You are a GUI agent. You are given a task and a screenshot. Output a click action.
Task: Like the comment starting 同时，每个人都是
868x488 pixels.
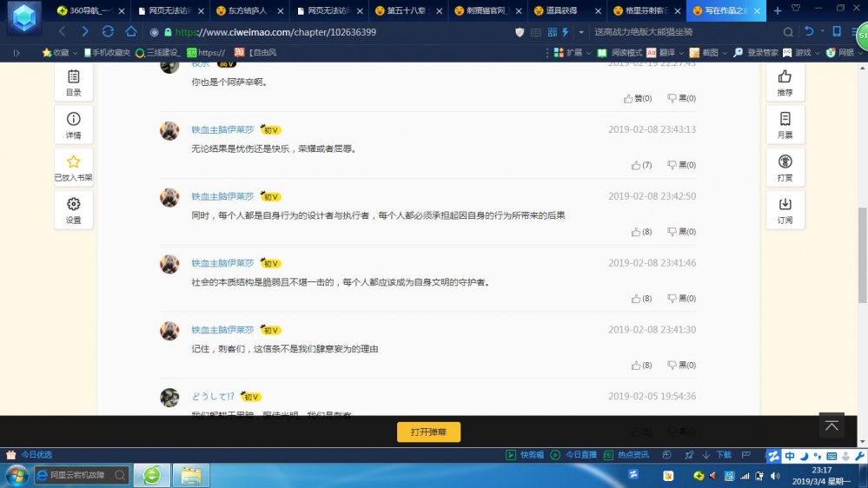click(x=641, y=232)
